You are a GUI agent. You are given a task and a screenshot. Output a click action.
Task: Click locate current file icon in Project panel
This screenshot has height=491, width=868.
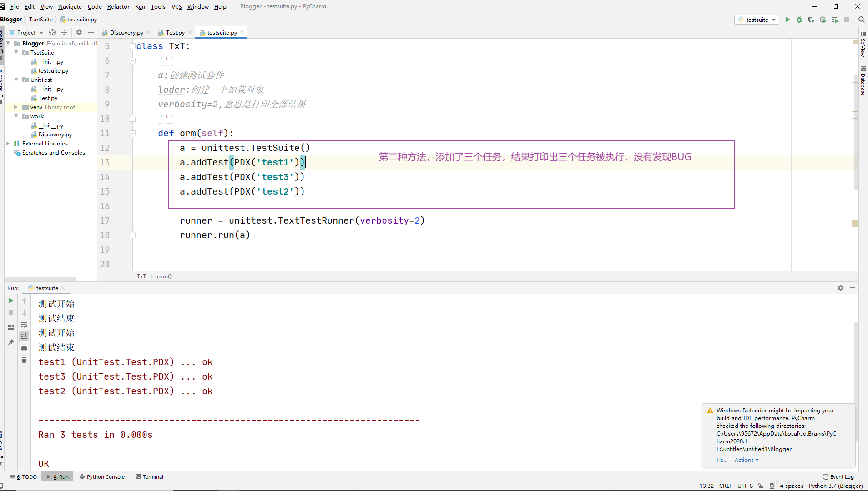click(x=52, y=32)
